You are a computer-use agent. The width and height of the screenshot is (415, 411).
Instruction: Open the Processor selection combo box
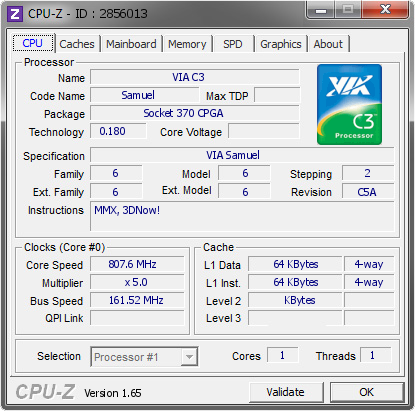coord(144,357)
